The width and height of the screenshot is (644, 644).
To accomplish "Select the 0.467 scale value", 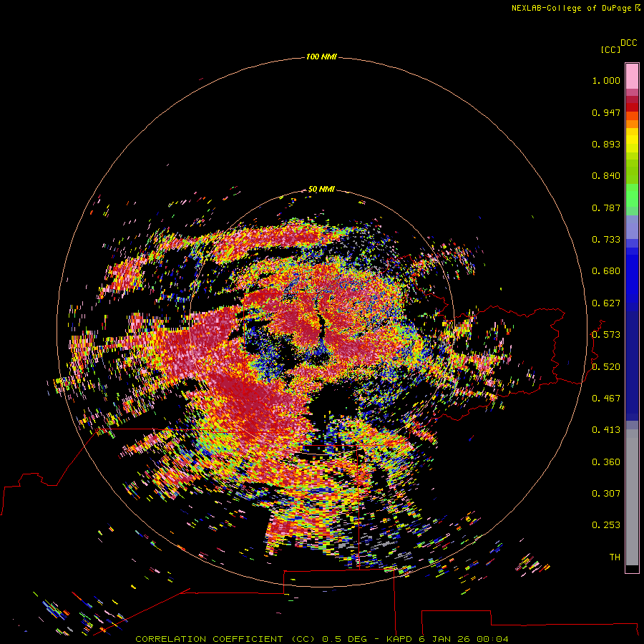I will pos(606,399).
